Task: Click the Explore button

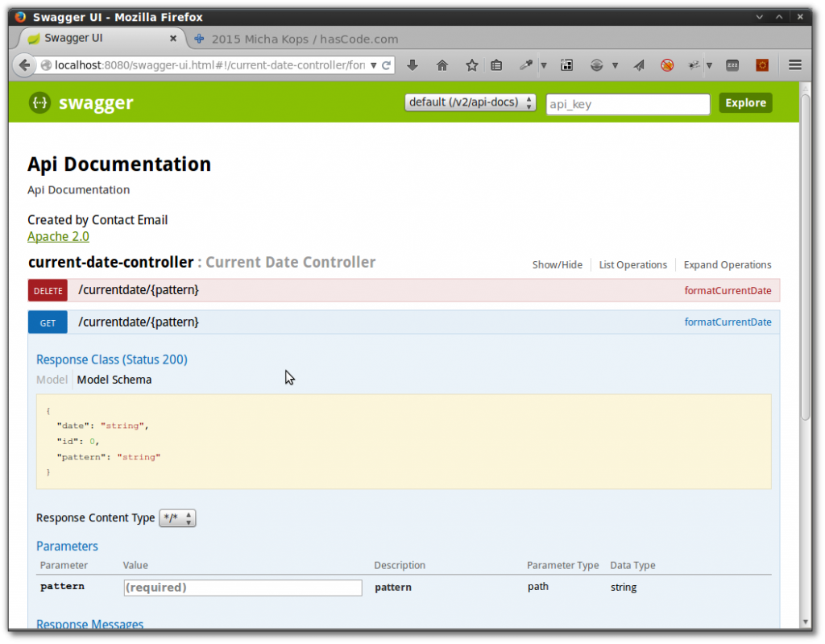Action: tap(744, 102)
